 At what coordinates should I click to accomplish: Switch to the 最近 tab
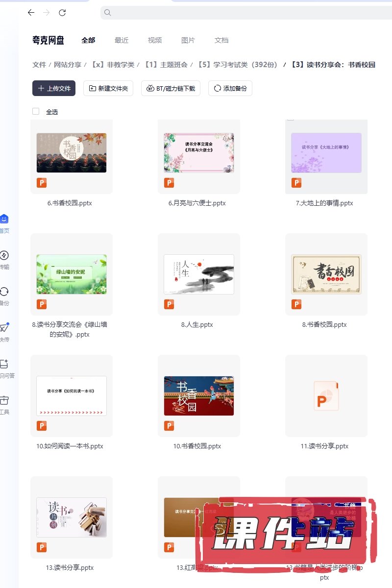coord(122,40)
